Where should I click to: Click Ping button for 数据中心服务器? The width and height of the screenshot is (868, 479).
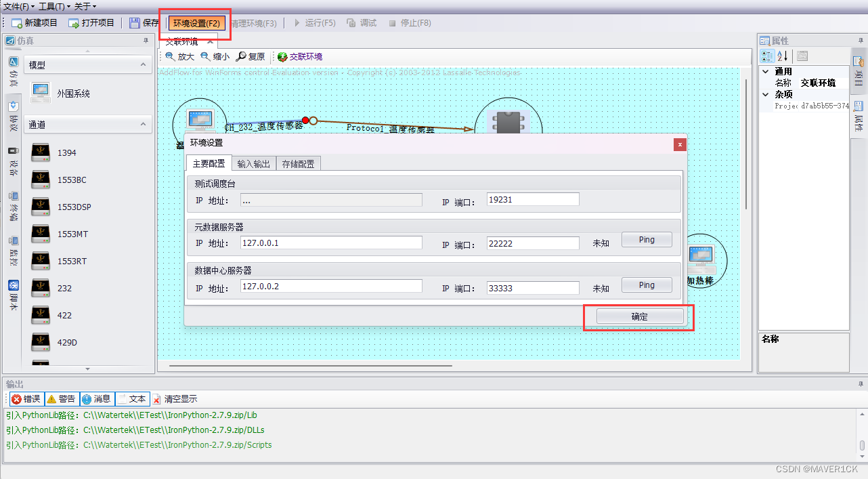(647, 285)
